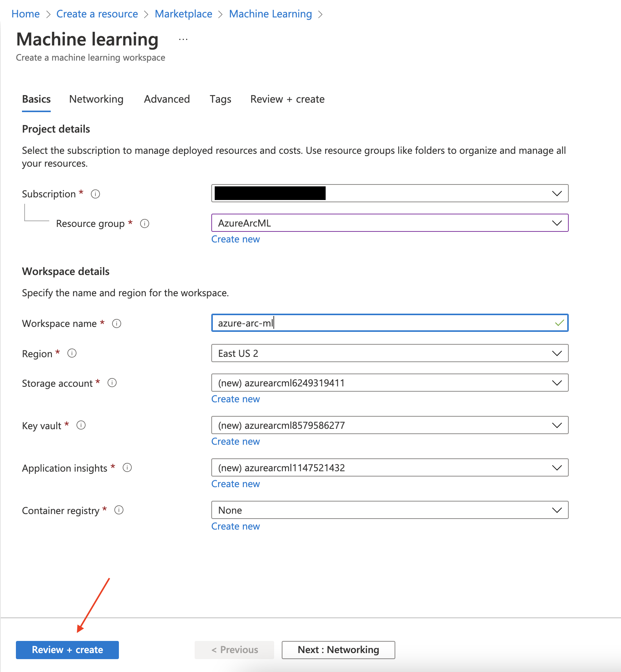Screen dimensions: 621x672
Task: Expand the Subscription dropdown
Action: (x=390, y=193)
